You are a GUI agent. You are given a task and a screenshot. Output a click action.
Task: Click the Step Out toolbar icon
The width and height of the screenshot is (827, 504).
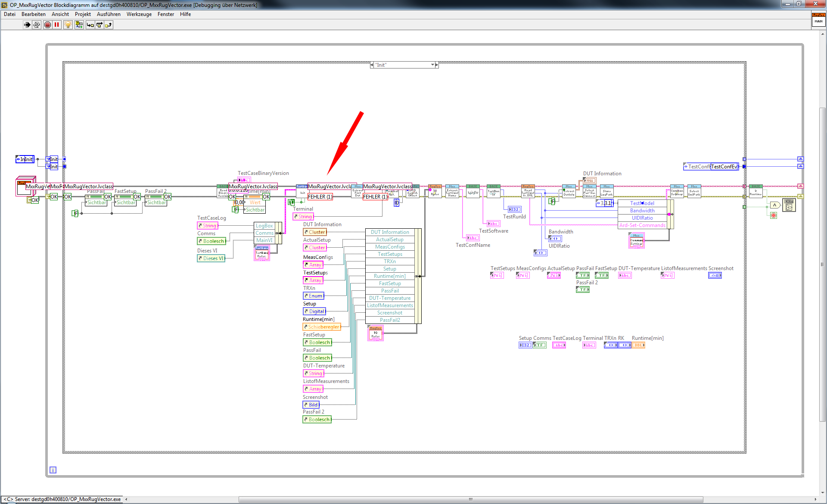(109, 25)
